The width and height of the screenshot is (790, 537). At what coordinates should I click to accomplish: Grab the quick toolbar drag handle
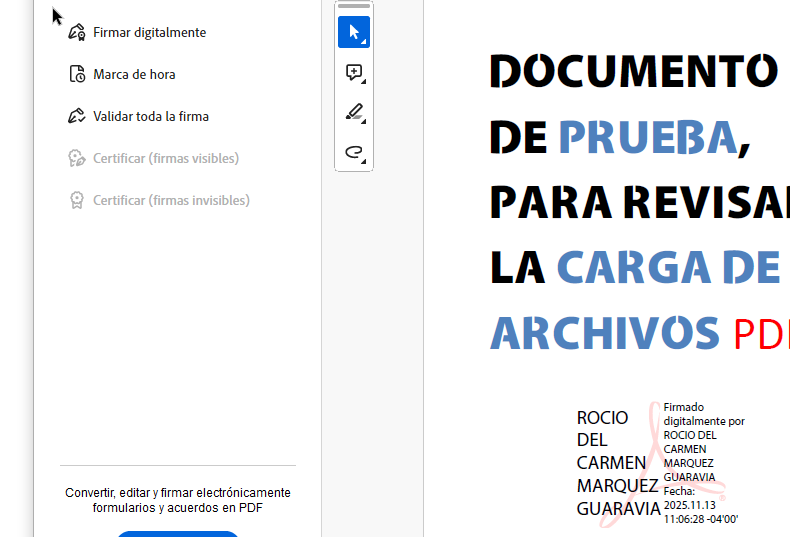pos(354,6)
